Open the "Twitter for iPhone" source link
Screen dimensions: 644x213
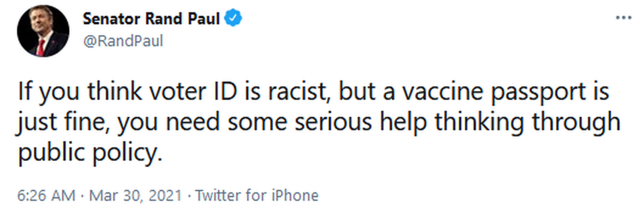(257, 195)
